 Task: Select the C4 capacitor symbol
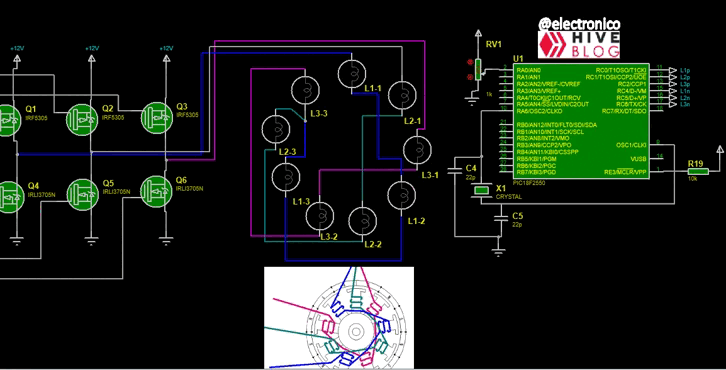[x=455, y=171]
